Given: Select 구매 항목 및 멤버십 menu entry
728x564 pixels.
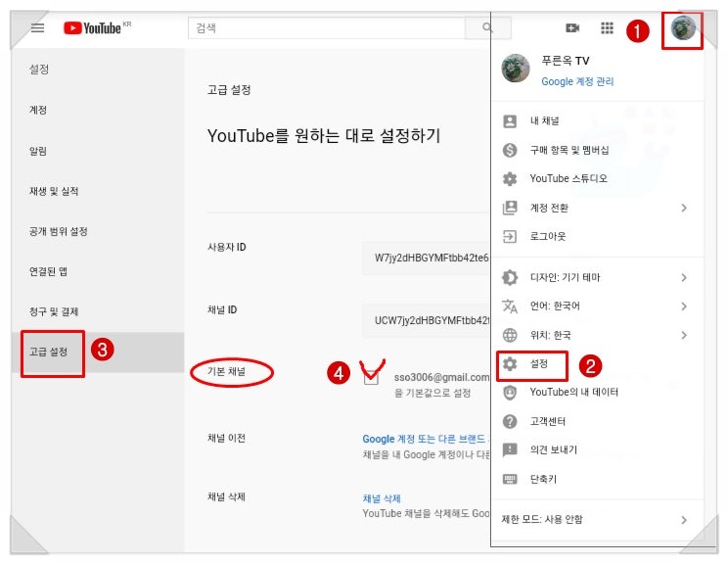Looking at the screenshot, I should (x=598, y=150).
